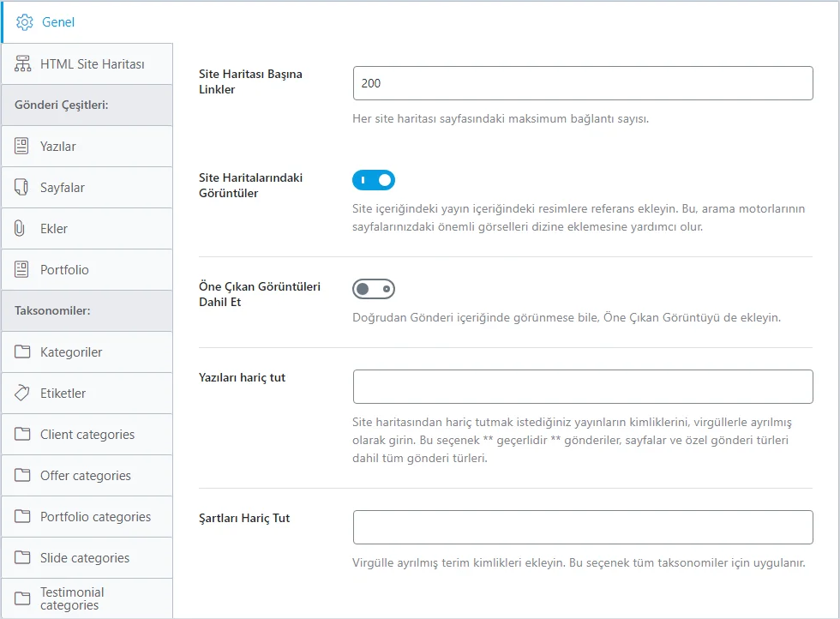The image size is (840, 619).
Task: Open the Slide categories tab
Action: pos(87,558)
